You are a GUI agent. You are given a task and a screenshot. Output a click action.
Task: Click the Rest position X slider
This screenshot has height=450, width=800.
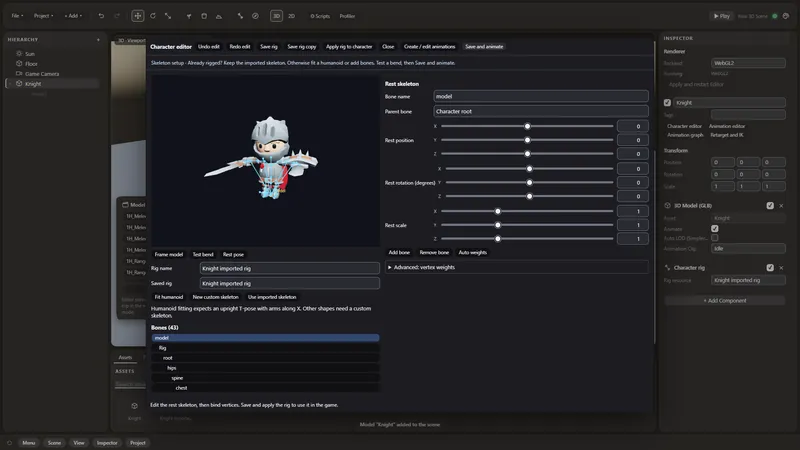(527, 126)
